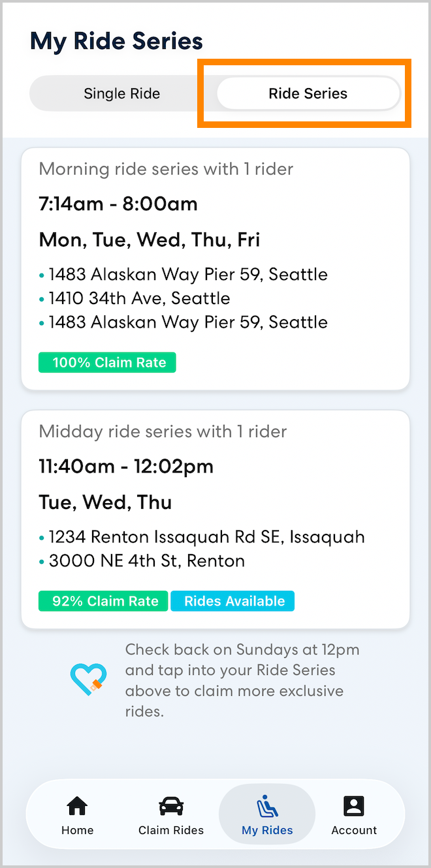Tap the 100% Claim Rate badge
Image resolution: width=431 pixels, height=868 pixels.
(106, 362)
